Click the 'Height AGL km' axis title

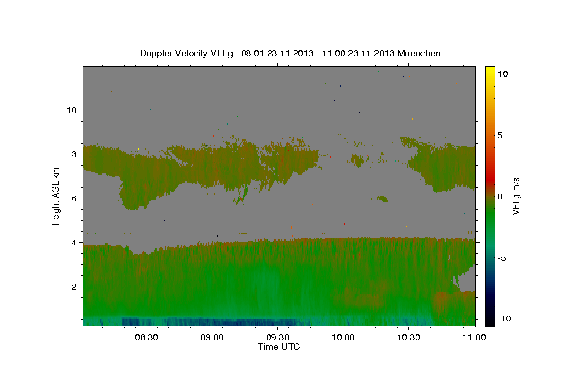click(x=56, y=196)
